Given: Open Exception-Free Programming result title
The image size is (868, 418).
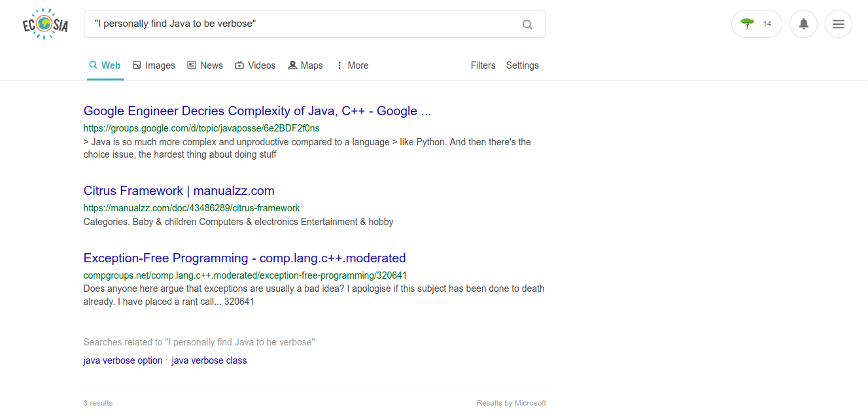Looking at the screenshot, I should 245,258.
